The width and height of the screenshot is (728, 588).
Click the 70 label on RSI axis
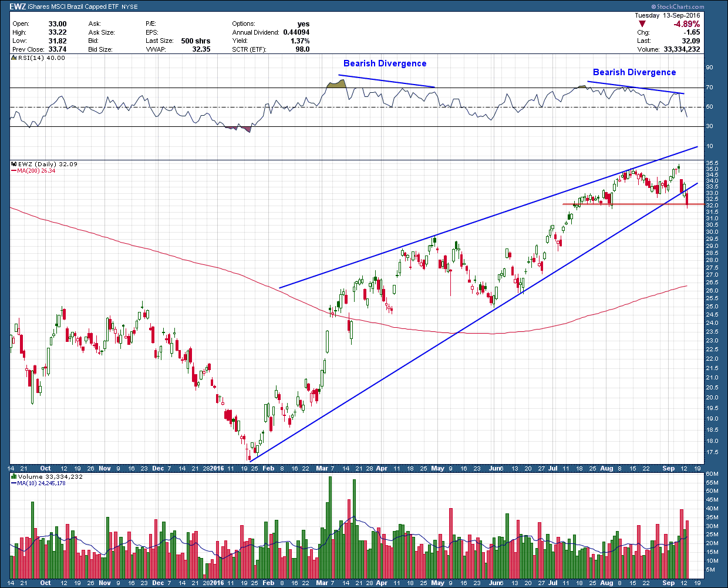(709, 88)
